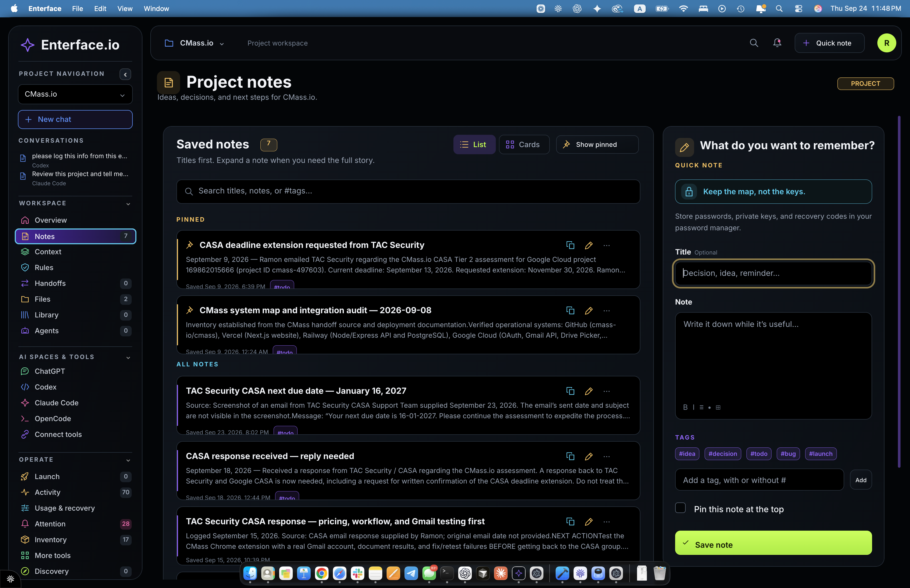Open Claude Code space

coord(75,403)
